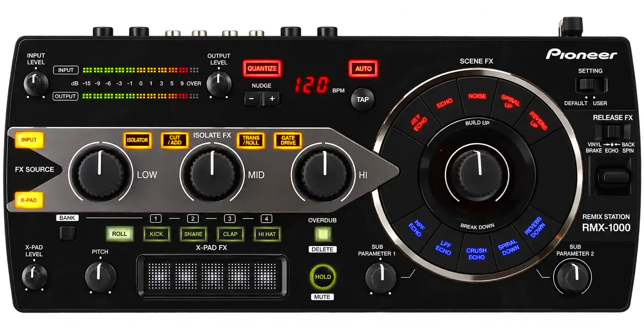
Task: Select INPUT as FX source
Action: 29,140
